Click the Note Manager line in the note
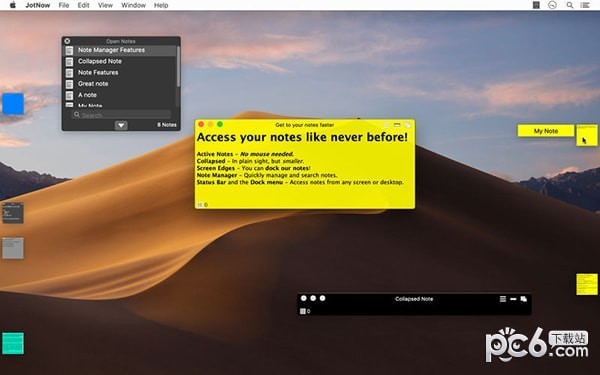 [267, 175]
